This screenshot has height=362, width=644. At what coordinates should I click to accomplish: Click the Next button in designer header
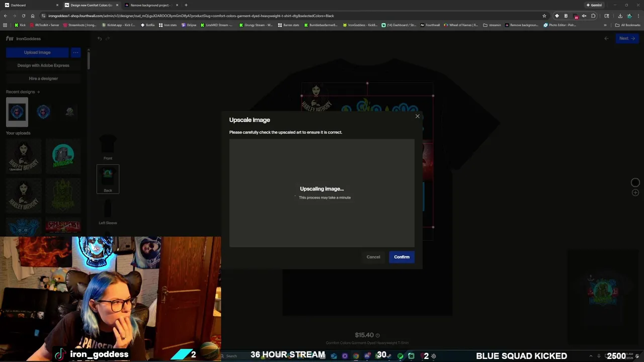[627, 38]
